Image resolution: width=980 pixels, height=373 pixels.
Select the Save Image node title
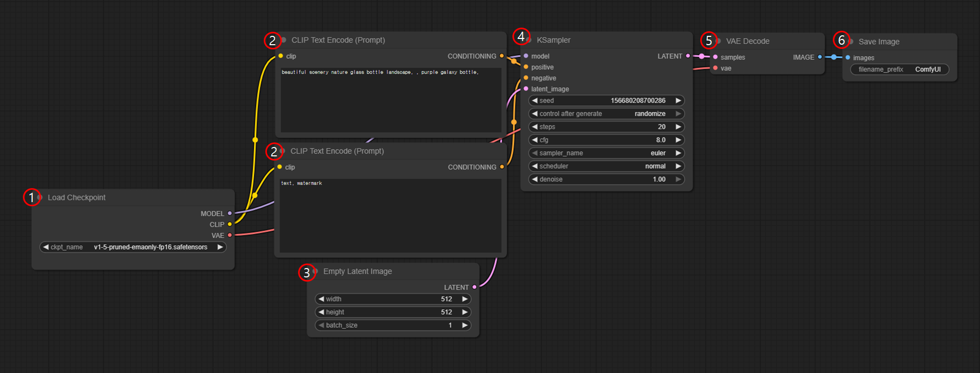point(879,42)
